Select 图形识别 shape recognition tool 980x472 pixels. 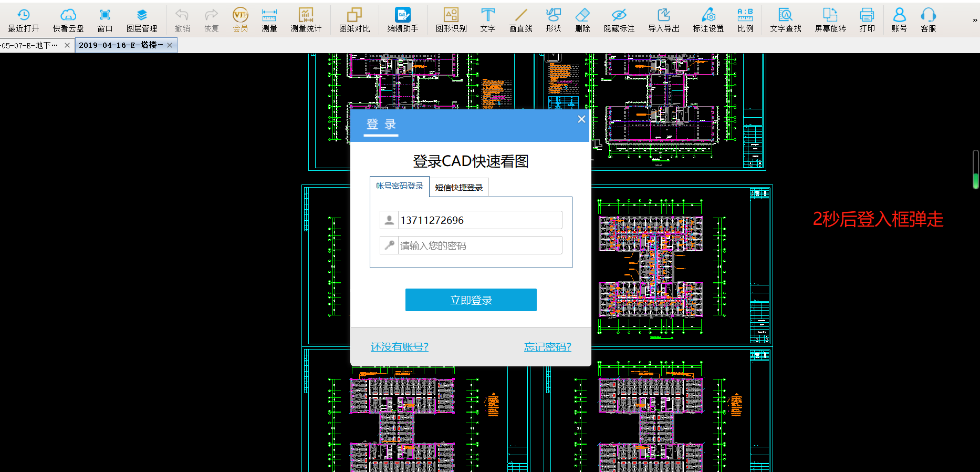[451, 20]
